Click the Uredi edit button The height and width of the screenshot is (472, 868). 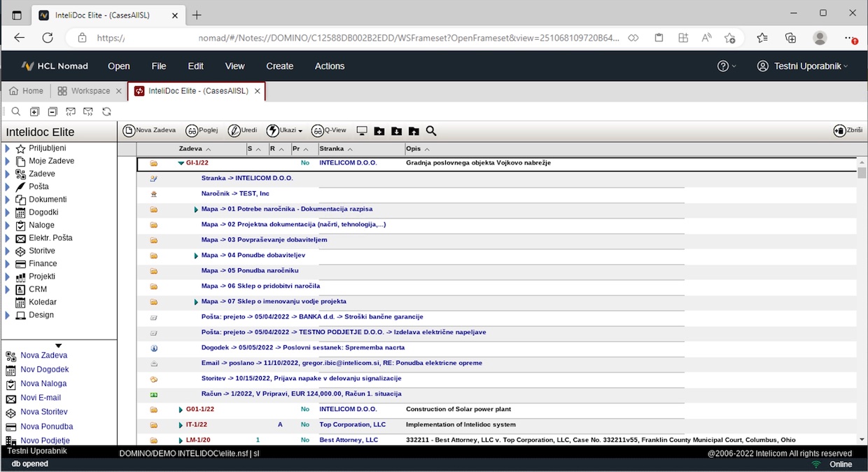point(242,130)
